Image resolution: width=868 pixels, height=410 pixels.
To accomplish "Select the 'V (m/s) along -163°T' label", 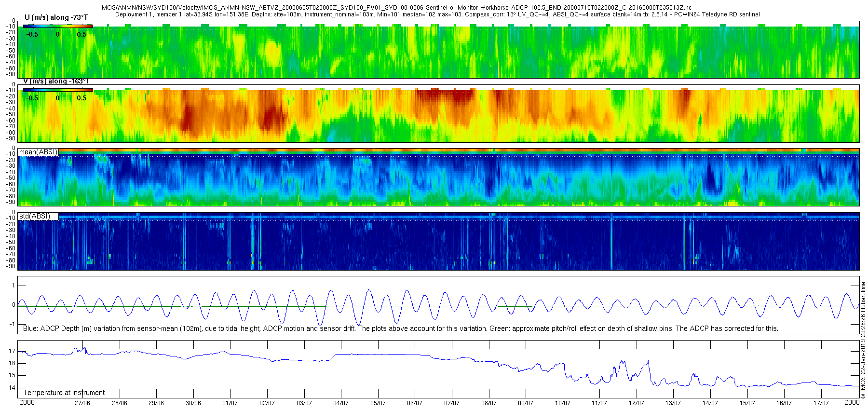I will (x=56, y=81).
